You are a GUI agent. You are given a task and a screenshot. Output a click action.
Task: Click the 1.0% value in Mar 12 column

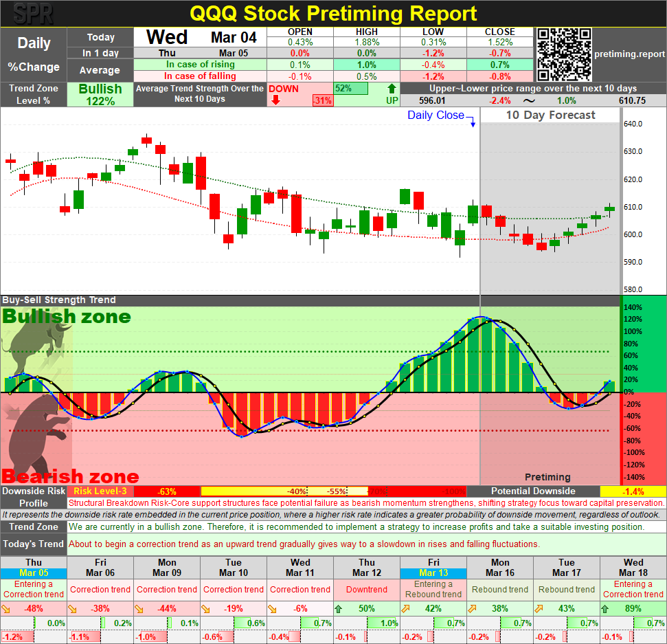(x=389, y=623)
